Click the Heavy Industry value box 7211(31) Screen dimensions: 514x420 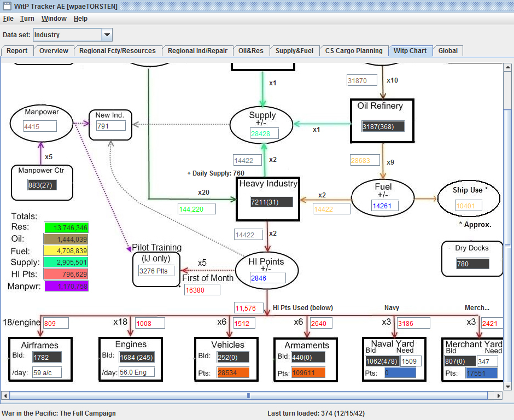click(x=271, y=202)
